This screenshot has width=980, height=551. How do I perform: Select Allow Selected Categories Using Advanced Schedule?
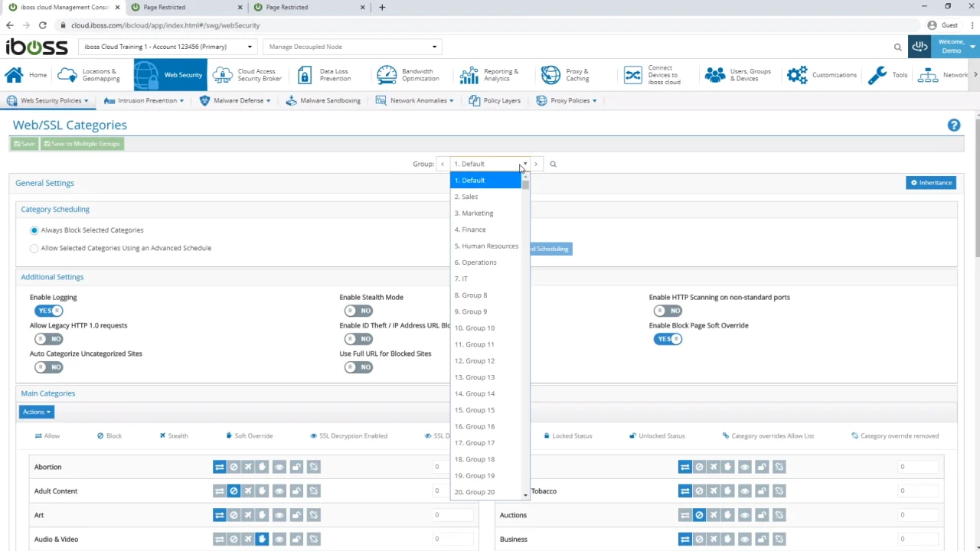coord(34,248)
